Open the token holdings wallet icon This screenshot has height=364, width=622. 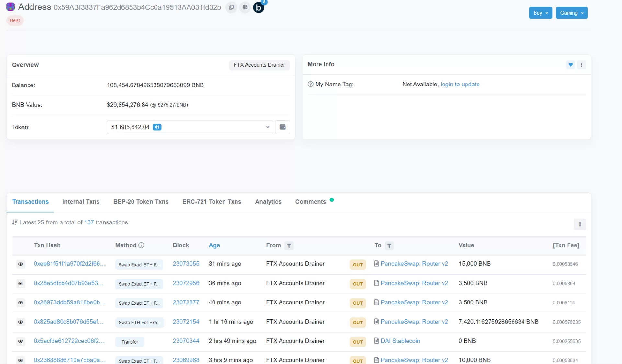(282, 127)
